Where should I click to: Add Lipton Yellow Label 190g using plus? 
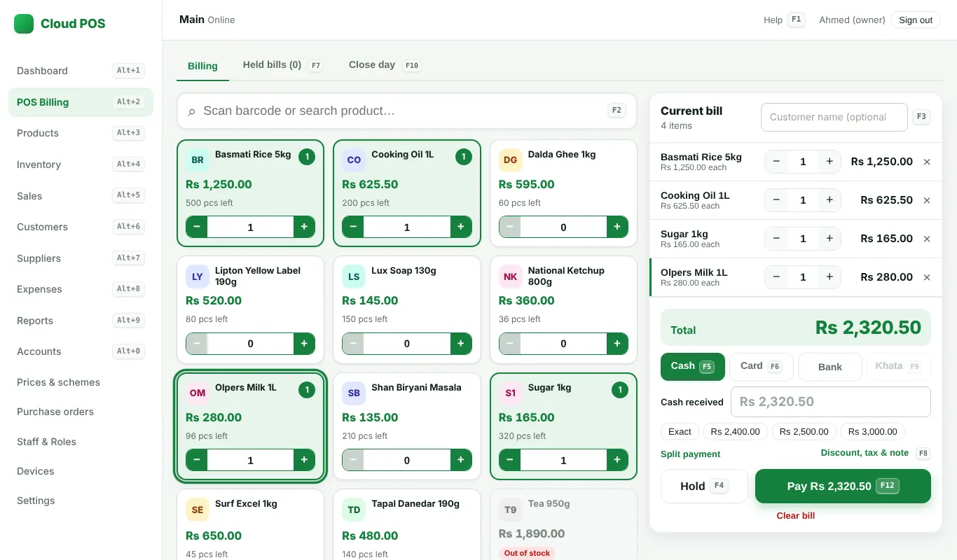point(304,343)
